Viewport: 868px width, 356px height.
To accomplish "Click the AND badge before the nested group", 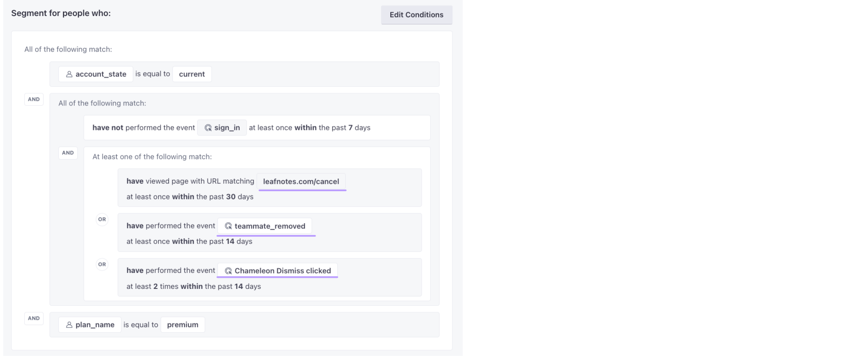I will 34,99.
